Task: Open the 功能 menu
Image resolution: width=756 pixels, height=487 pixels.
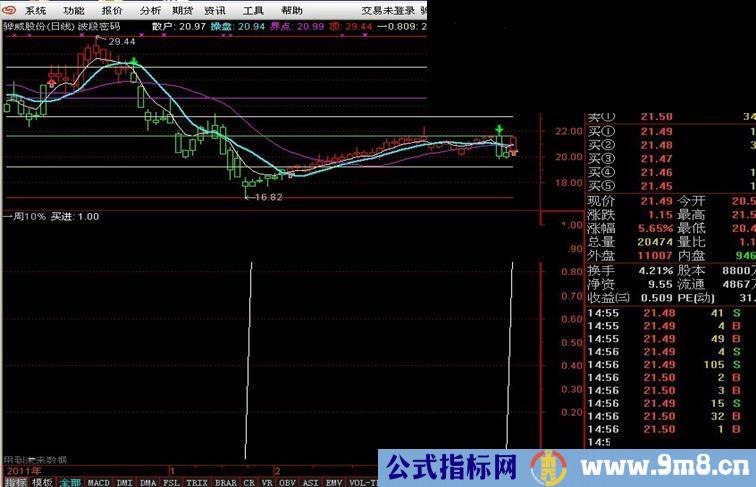Action: (74, 9)
